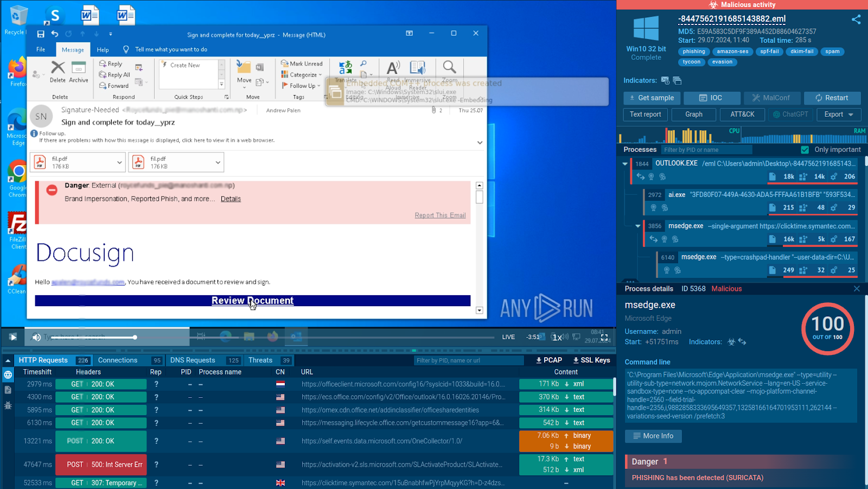Open the Export dropdown menu
The width and height of the screenshot is (868, 489).
click(x=839, y=115)
